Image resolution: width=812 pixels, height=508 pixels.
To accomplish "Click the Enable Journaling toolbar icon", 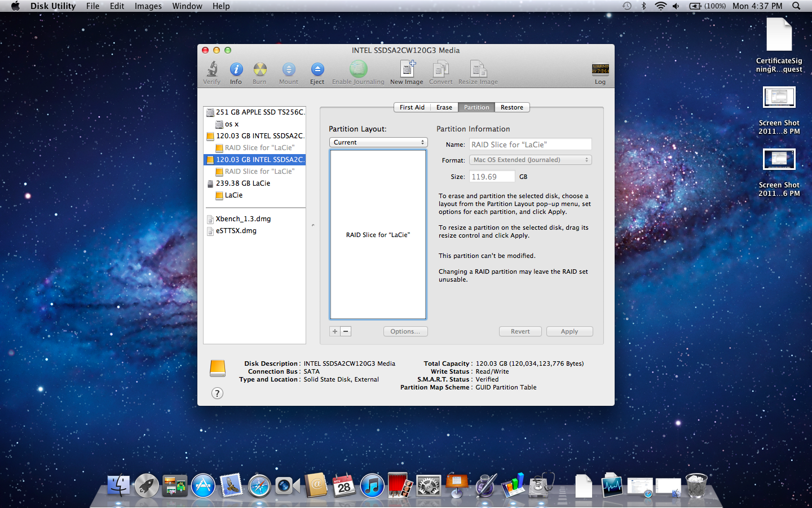I will click(358, 73).
